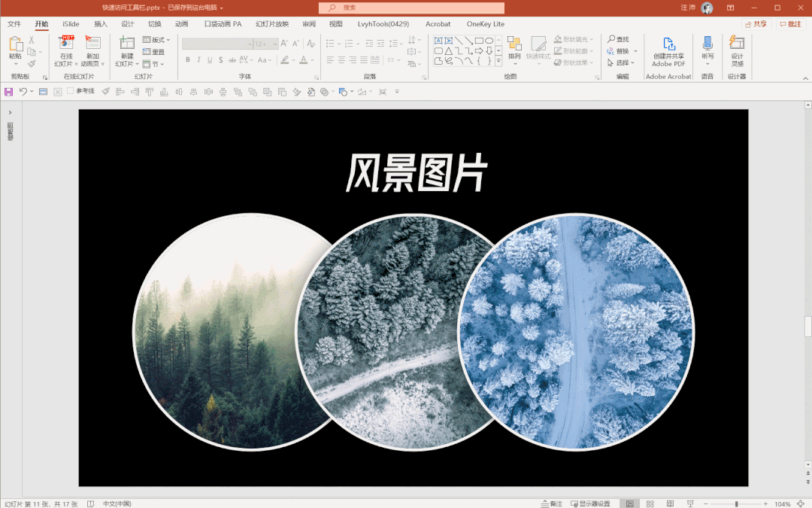Click the Format Painter brush in Clipboard group
The height and width of the screenshot is (508, 812).
(32, 64)
